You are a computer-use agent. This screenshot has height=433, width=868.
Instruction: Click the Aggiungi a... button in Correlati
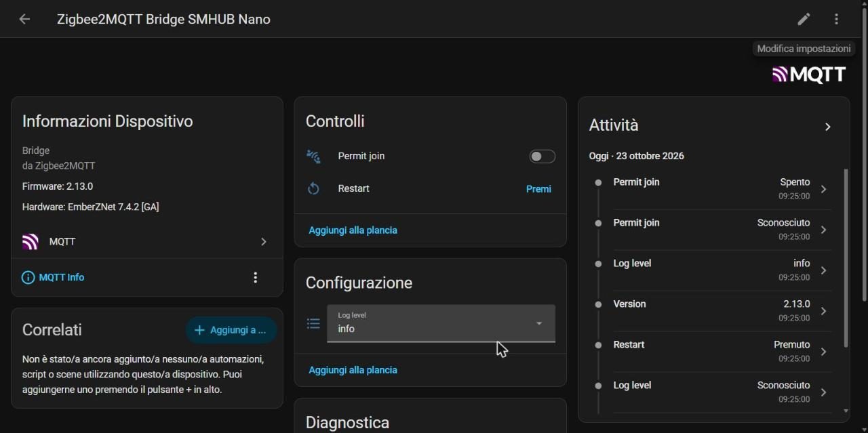tap(231, 330)
